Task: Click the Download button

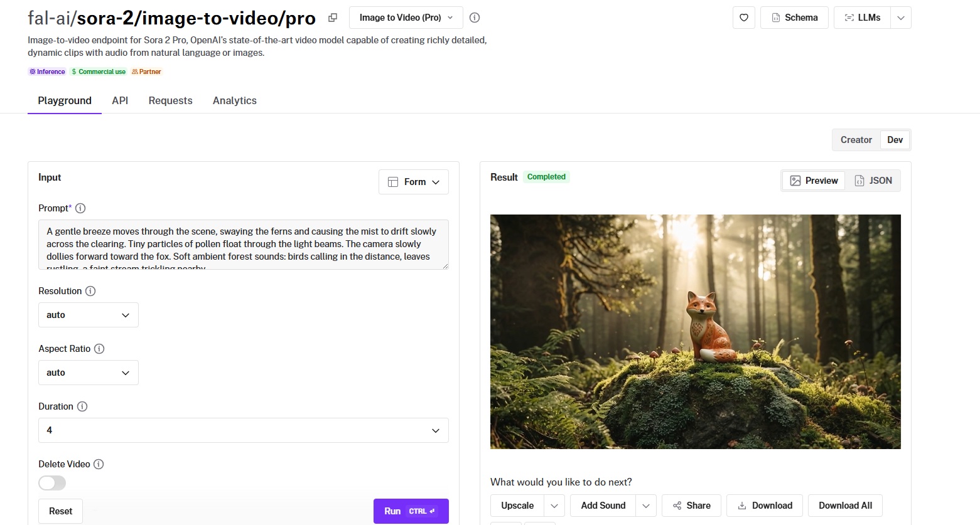Action: click(764, 506)
